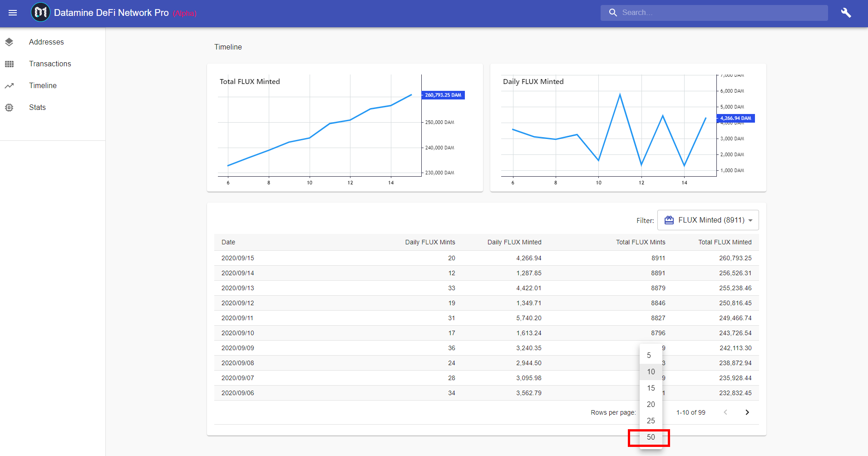Click the 1,287.85 daily minted value

coord(529,273)
